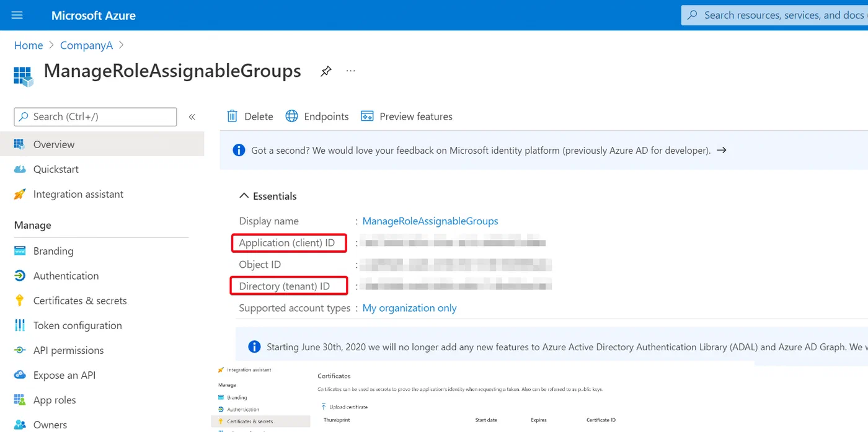Click the API permissions icon
868x432 pixels.
(x=20, y=350)
